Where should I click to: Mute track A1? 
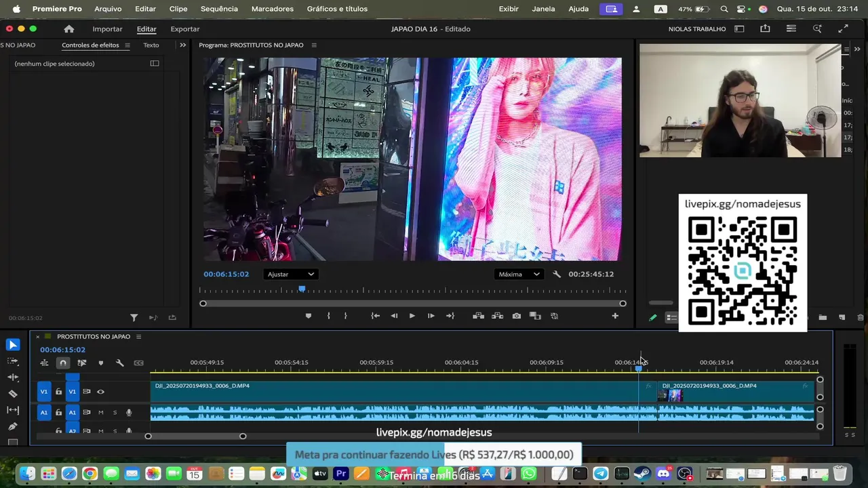100,412
